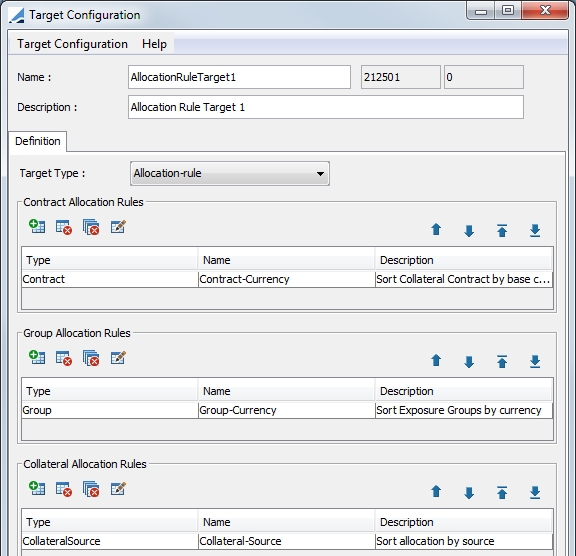Open the Help menu

click(x=154, y=44)
